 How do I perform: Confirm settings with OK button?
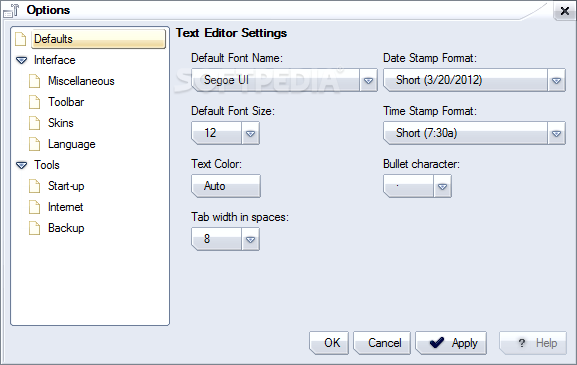coord(329,343)
